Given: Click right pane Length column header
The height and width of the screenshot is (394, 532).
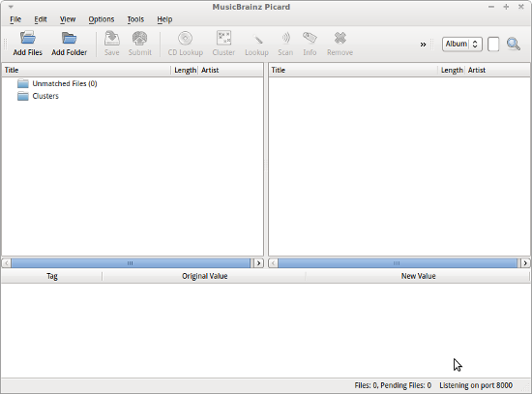Looking at the screenshot, I should (x=452, y=70).
